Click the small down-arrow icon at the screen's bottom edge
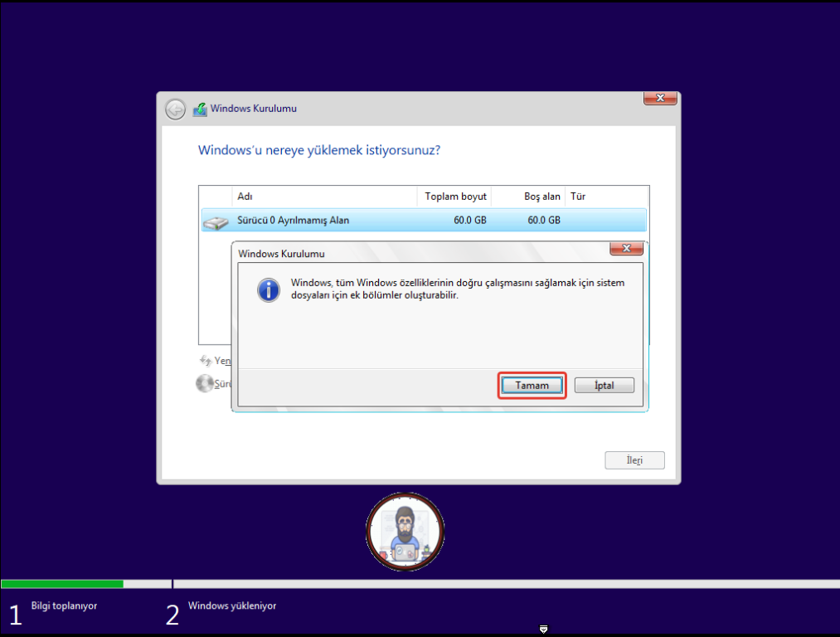The height and width of the screenshot is (637, 840). (543, 629)
